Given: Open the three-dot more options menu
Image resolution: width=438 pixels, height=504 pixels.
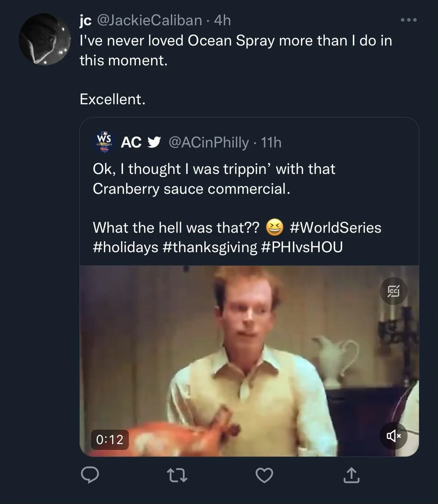Looking at the screenshot, I should [409, 20].
